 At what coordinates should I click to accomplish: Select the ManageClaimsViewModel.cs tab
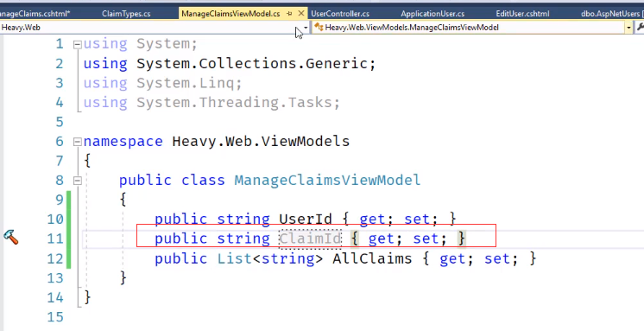tap(230, 14)
